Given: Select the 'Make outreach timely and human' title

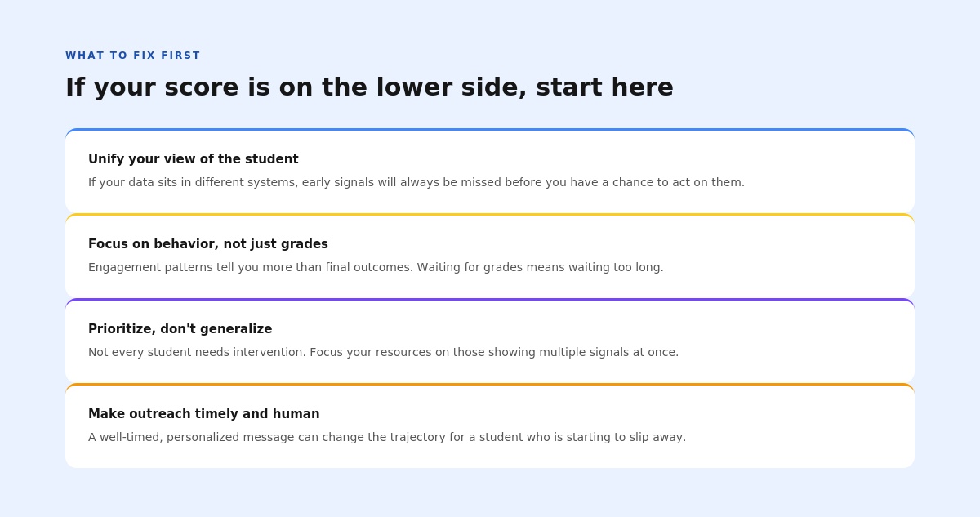Looking at the screenshot, I should 204,414.
